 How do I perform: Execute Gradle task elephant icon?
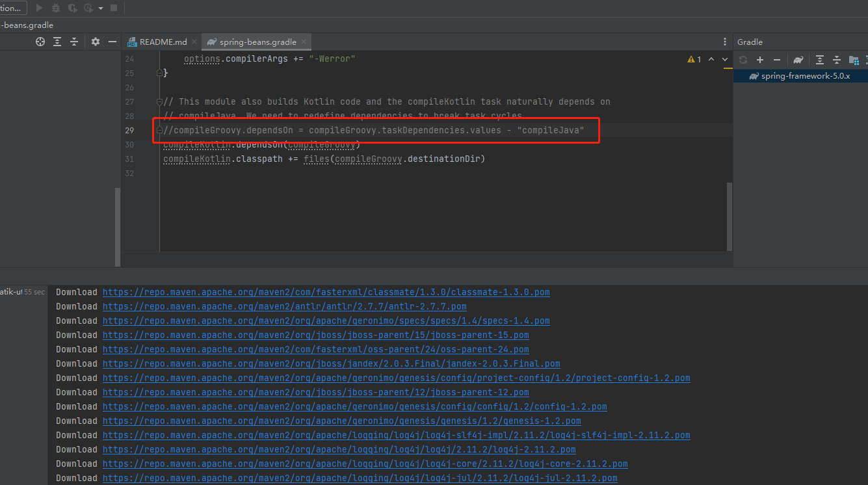[x=798, y=60]
